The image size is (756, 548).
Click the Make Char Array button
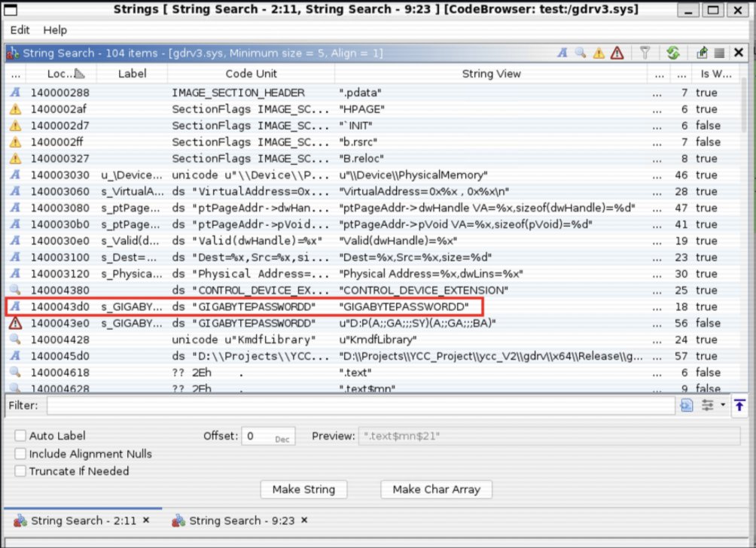[x=436, y=489]
